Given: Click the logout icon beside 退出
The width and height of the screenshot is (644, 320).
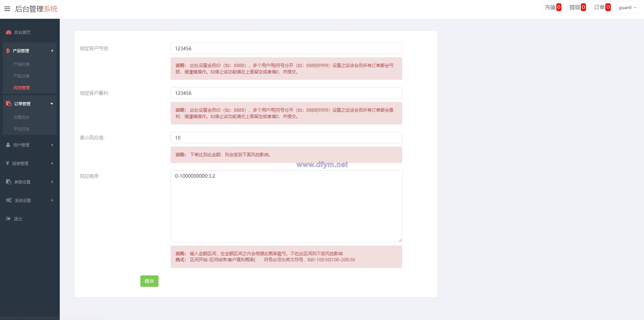Looking at the screenshot, I should 8,219.
